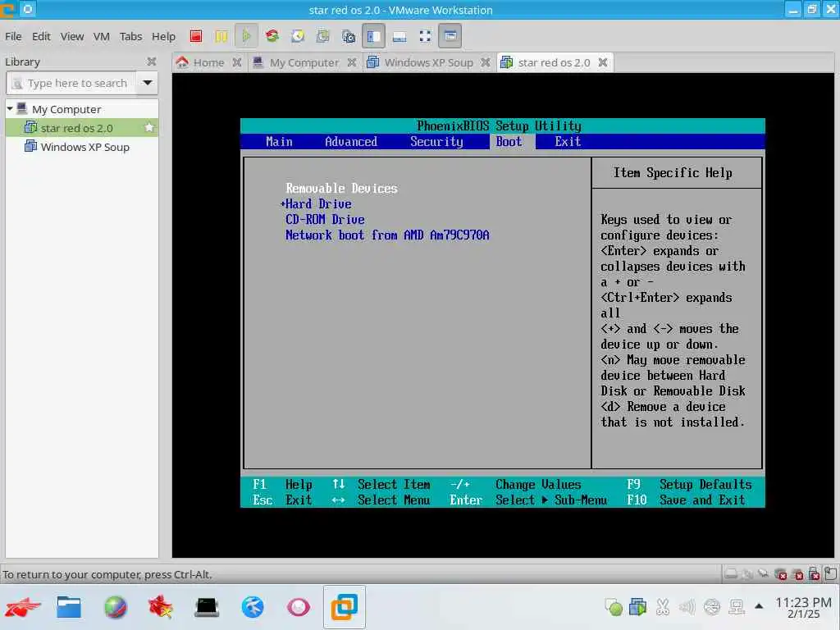The width and height of the screenshot is (840, 630).
Task: Click the green Power On play icon
Action: coord(246,36)
